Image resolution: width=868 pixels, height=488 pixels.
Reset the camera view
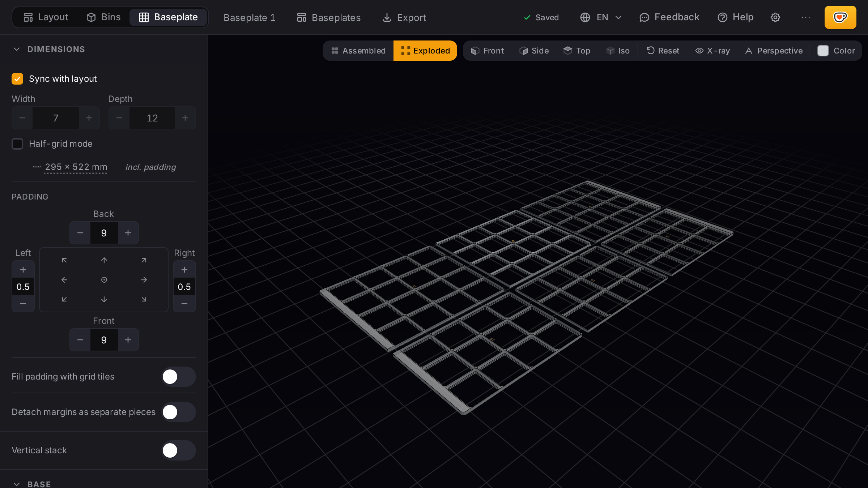663,51
